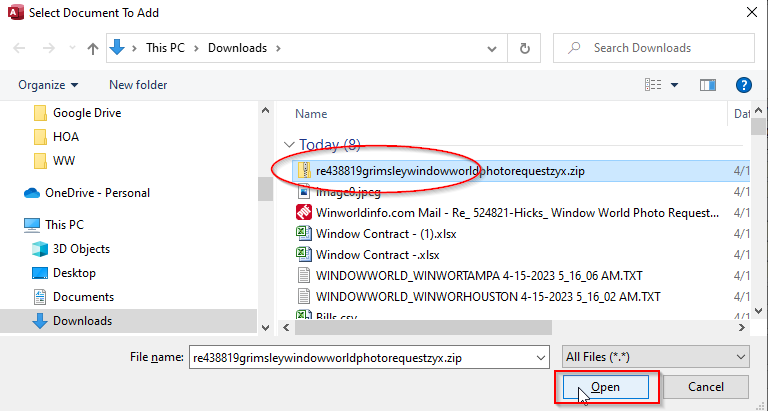The width and height of the screenshot is (768, 411).
Task: Change view with the view layout icon
Action: 653,85
